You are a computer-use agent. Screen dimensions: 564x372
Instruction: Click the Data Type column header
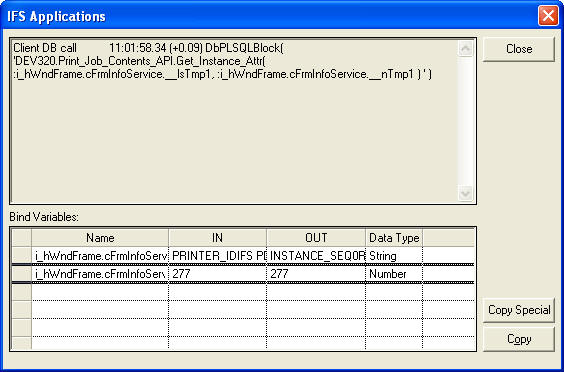[x=394, y=238]
